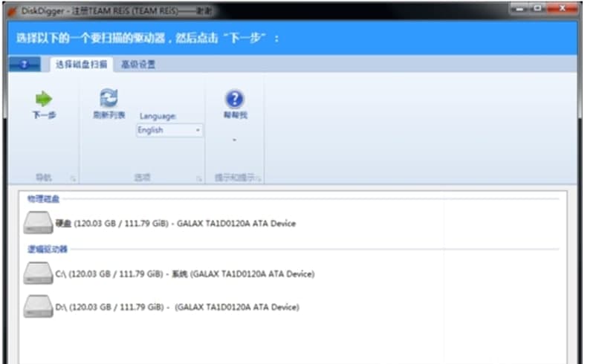Maximize the DiskDigger window
Image resolution: width=596 pixels, height=364 pixels.
pyautogui.click(x=537, y=8)
